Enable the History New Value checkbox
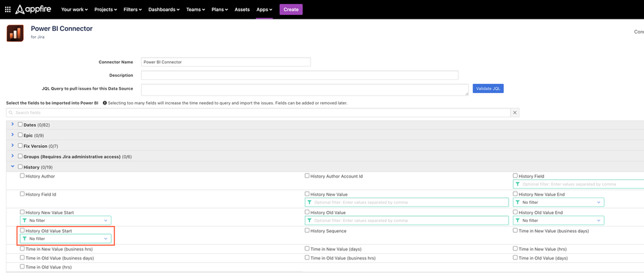 (307, 194)
